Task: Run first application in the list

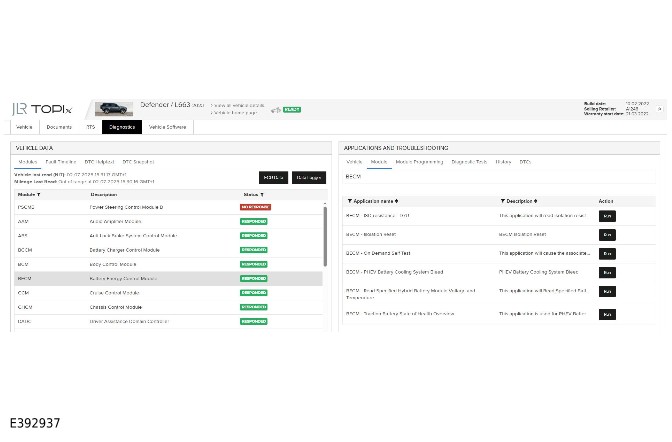Action: tap(607, 216)
